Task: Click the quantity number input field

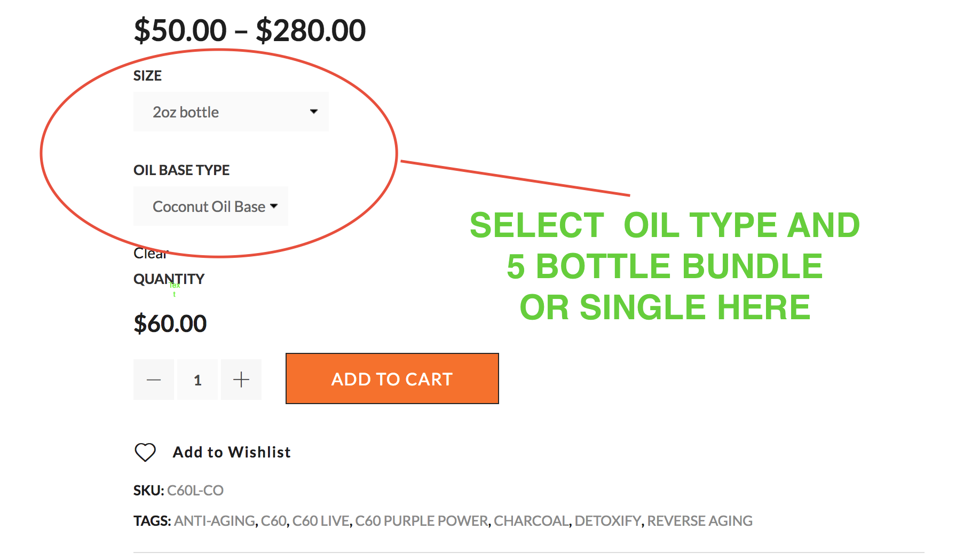Action: (197, 380)
